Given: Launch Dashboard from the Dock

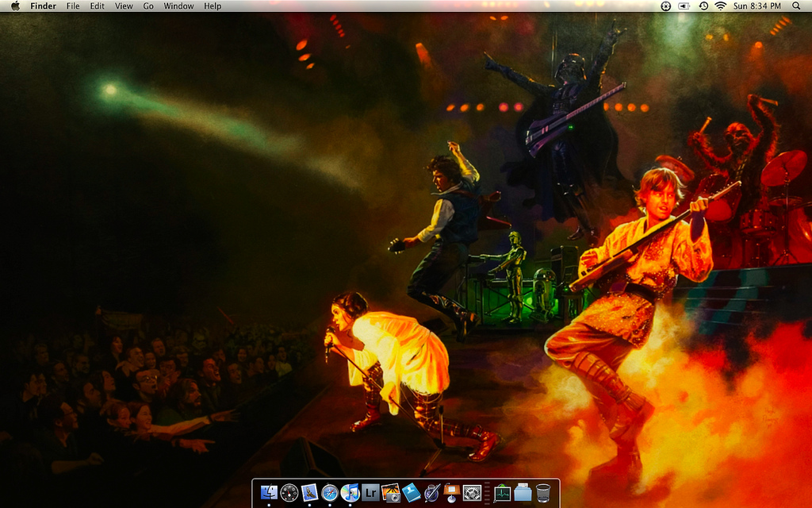Looking at the screenshot, I should click(x=289, y=492).
